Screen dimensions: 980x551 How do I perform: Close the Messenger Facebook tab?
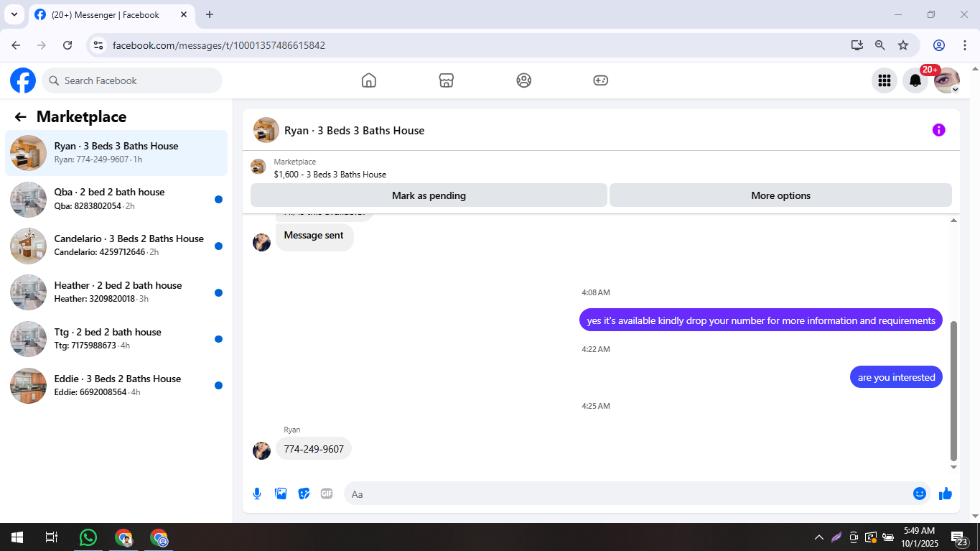coord(184,14)
